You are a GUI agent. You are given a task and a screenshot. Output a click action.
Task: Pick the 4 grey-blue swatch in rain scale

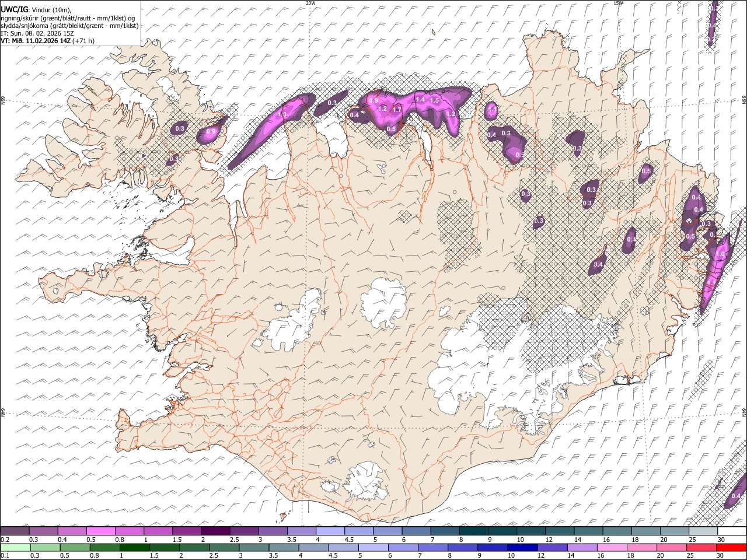(x=314, y=547)
